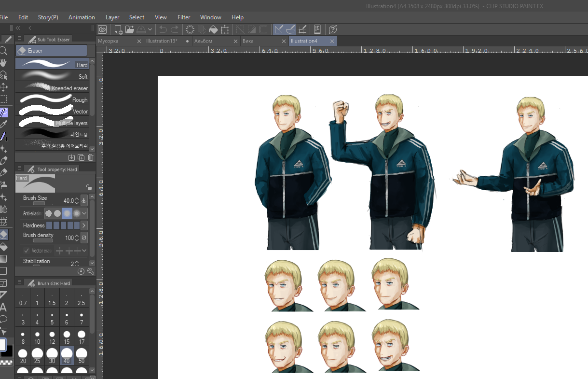This screenshot has height=379, width=588.
Task: Open a file with the folder icon
Action: pyautogui.click(x=129, y=29)
